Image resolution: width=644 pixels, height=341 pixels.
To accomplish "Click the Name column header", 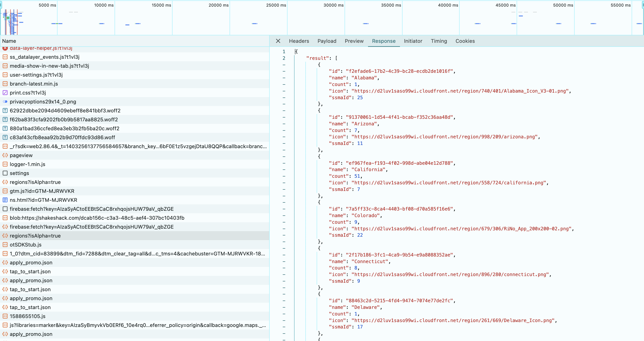I will point(9,41).
